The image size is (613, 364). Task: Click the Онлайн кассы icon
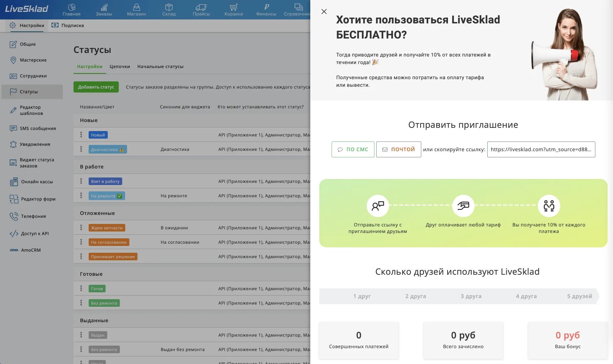(14, 182)
